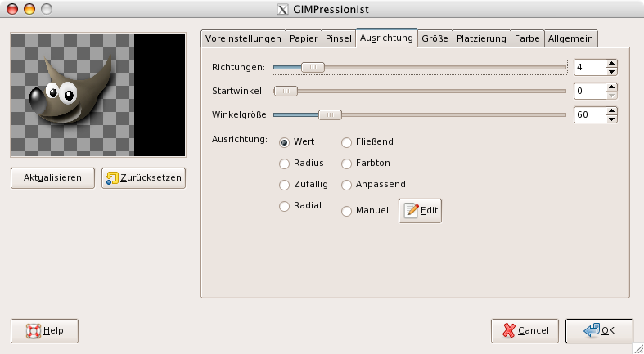This screenshot has width=644, height=354.
Task: Switch to the Farbe tab
Action: pyautogui.click(x=527, y=38)
